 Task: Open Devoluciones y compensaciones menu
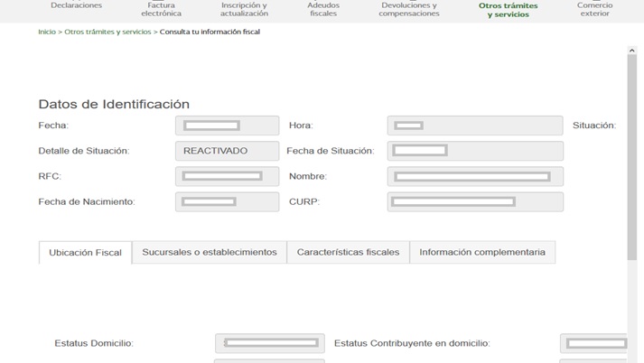click(x=409, y=9)
